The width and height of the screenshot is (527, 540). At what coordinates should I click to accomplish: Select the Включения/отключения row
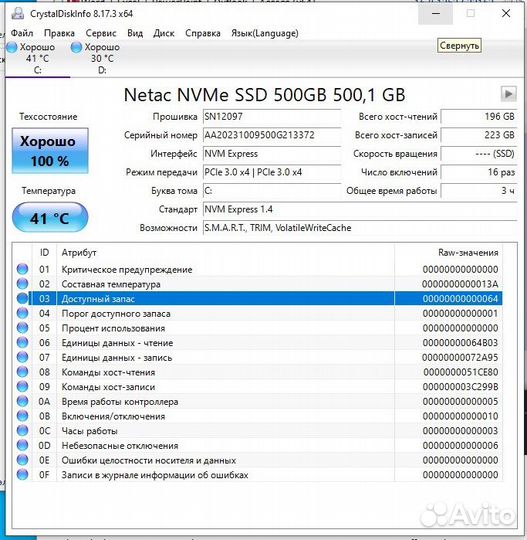pos(258,416)
